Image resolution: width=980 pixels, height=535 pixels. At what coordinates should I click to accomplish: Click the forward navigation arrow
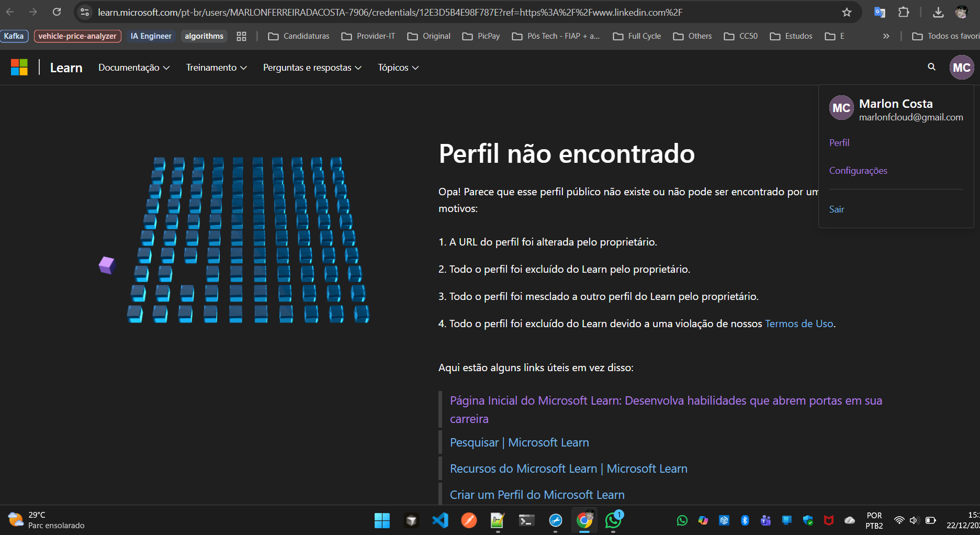tap(33, 12)
